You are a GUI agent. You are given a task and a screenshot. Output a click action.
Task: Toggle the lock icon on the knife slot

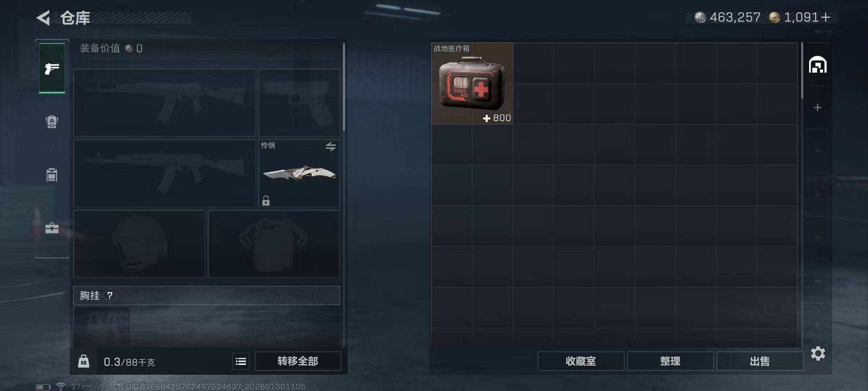266,200
